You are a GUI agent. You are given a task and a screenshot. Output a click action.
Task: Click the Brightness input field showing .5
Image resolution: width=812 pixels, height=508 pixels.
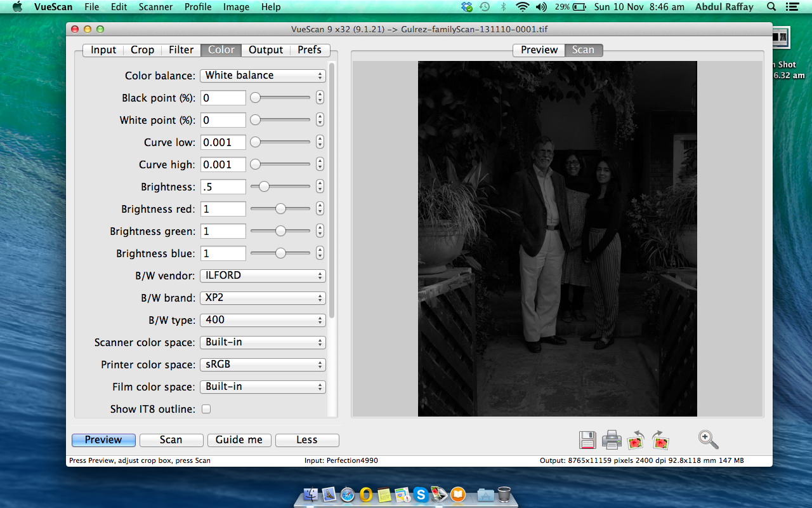pos(223,187)
